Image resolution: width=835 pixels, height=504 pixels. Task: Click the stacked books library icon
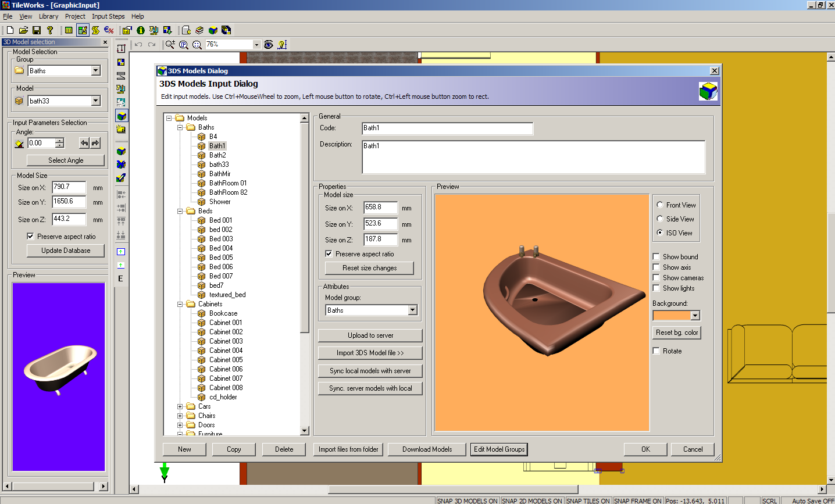pos(199,30)
